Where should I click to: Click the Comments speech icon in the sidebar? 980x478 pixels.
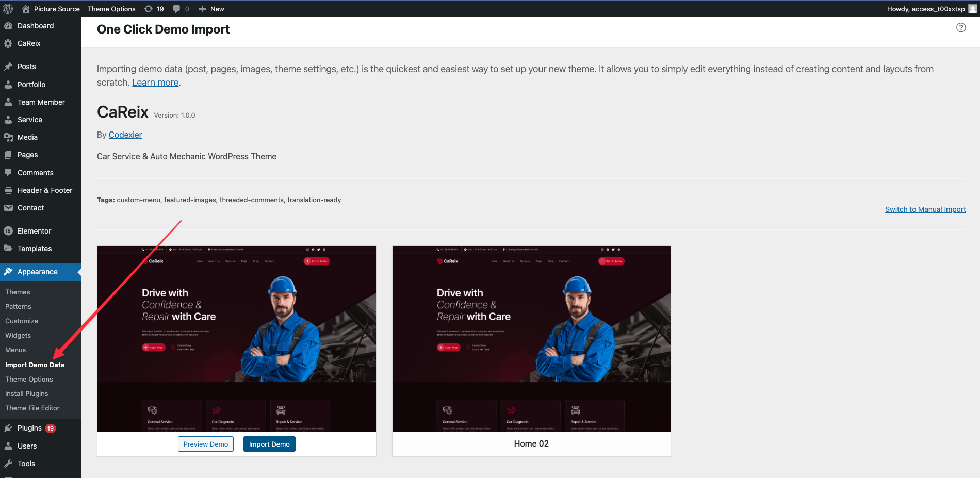(8, 173)
